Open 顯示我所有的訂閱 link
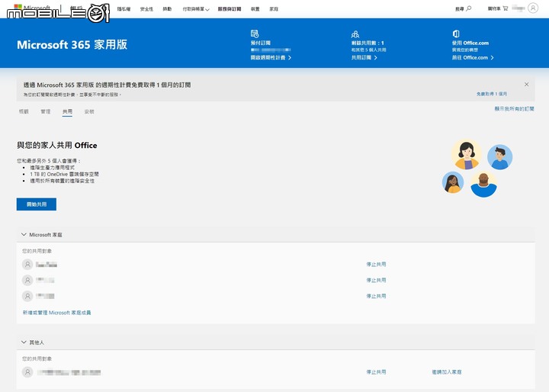 click(x=515, y=109)
